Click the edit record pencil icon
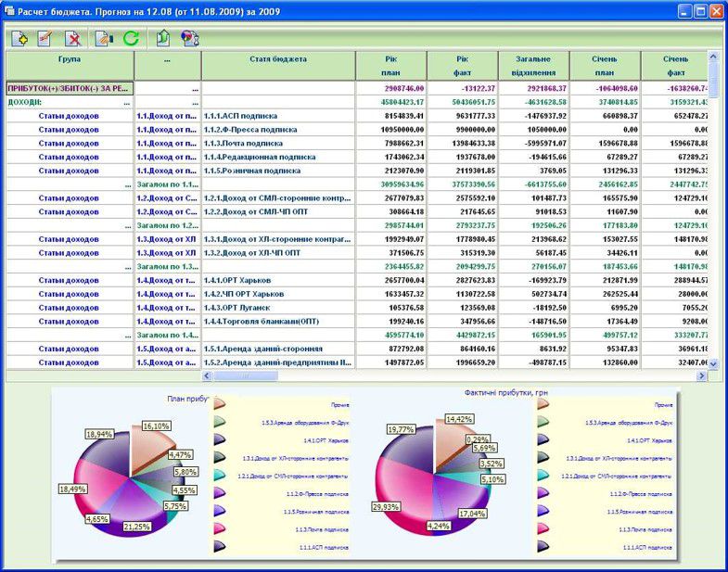This screenshot has height=572, width=728. click(x=45, y=38)
